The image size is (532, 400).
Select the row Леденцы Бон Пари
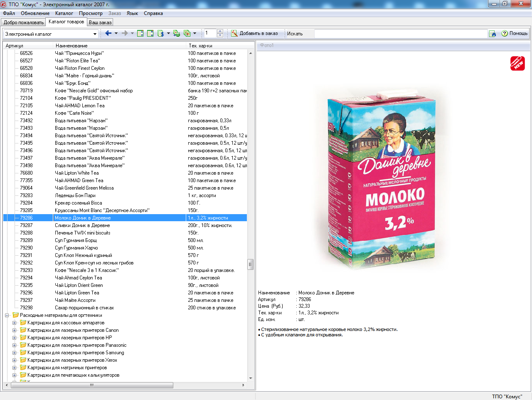(125, 195)
